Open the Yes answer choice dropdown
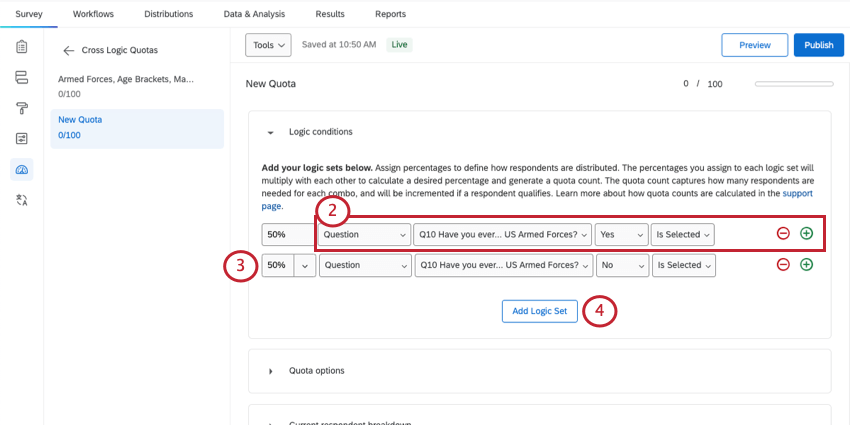 (621, 234)
